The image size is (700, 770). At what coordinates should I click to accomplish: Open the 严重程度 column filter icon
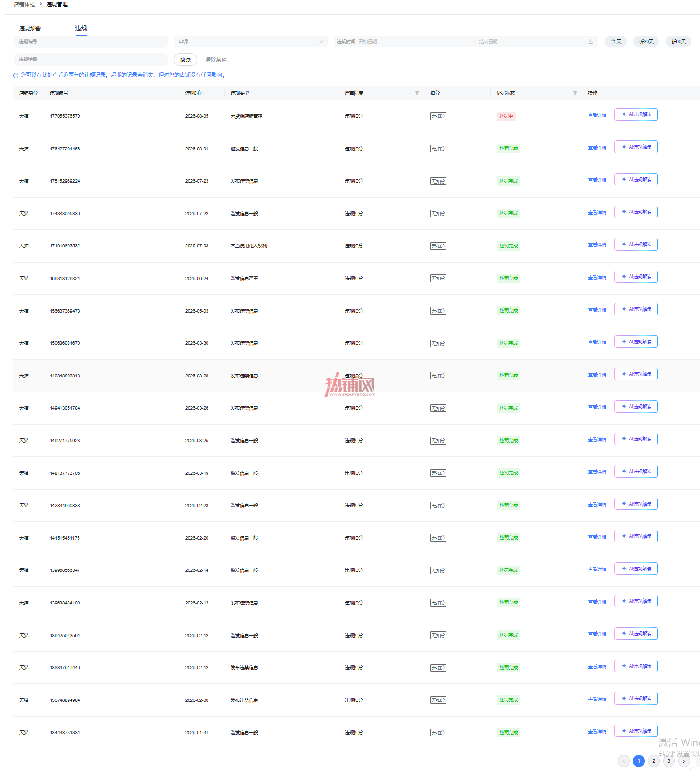[417, 93]
